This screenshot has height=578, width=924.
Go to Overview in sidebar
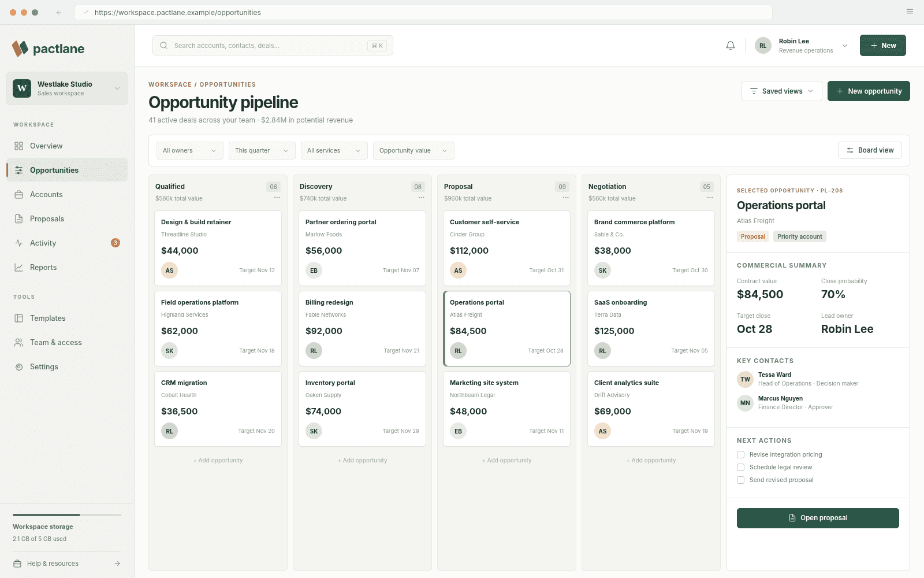pos(67,146)
